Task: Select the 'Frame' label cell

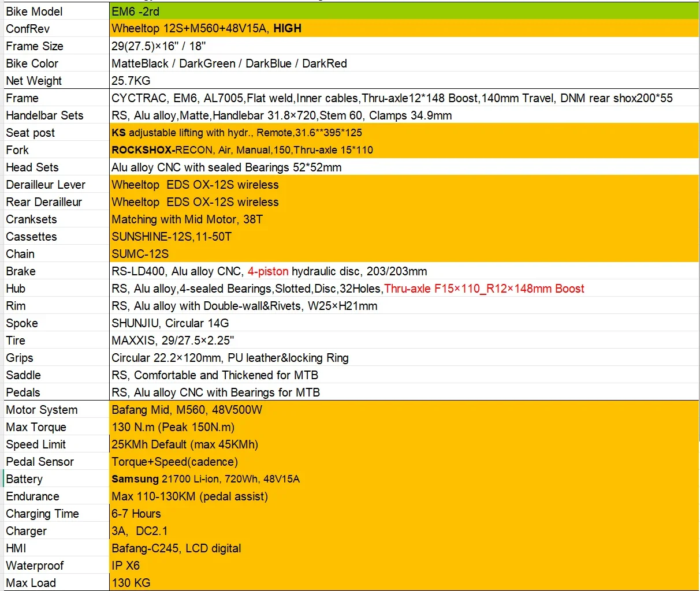Action: pyautogui.click(x=55, y=98)
